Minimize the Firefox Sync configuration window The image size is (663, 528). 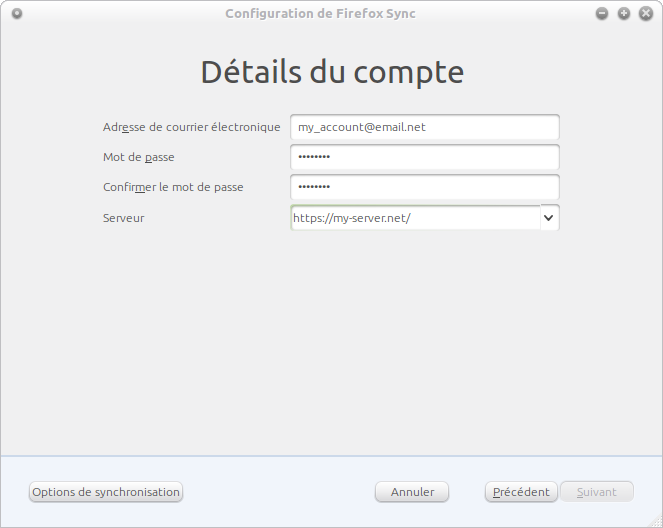602,13
